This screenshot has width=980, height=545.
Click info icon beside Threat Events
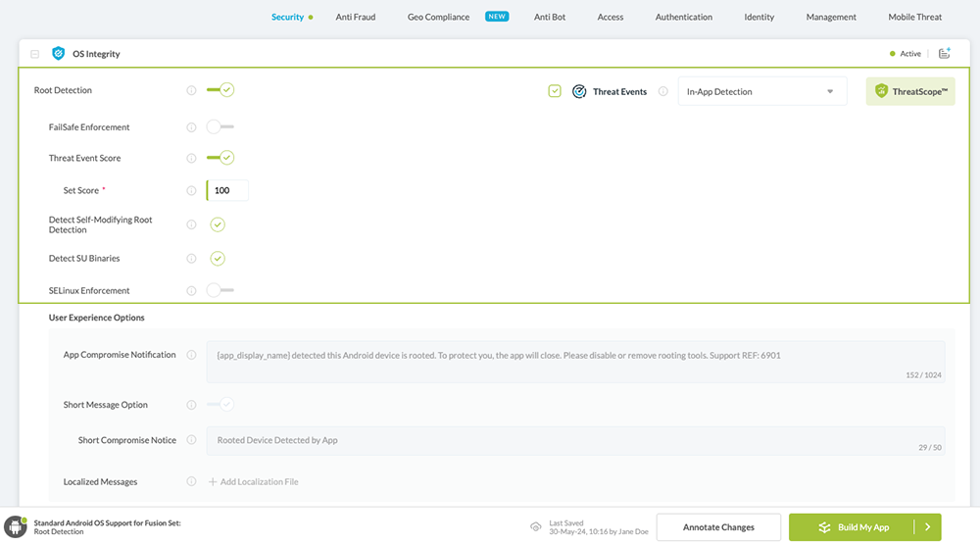pyautogui.click(x=663, y=91)
